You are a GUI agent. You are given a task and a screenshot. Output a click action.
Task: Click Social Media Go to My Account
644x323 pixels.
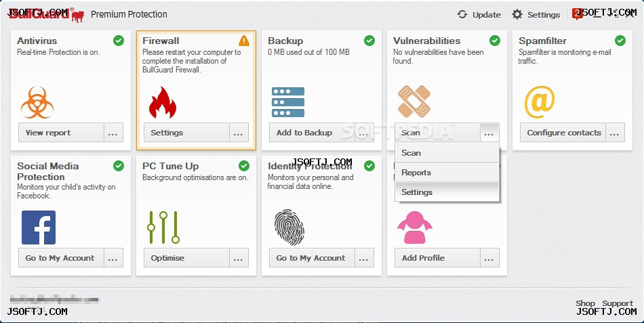click(61, 258)
